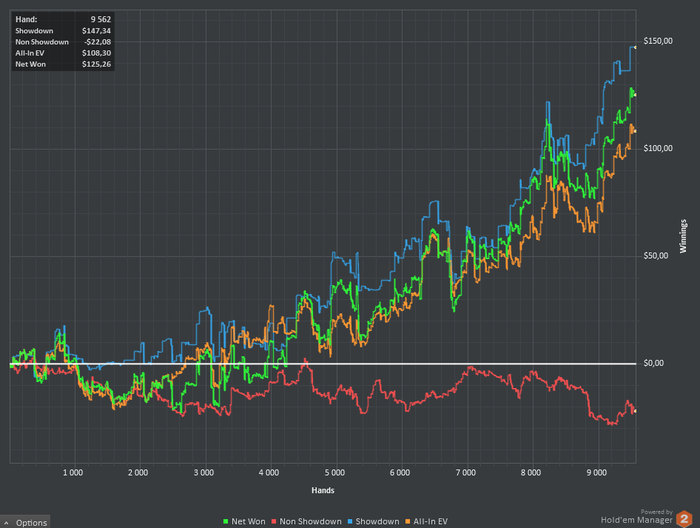Click the Showdown line end marker

pyautogui.click(x=635, y=47)
